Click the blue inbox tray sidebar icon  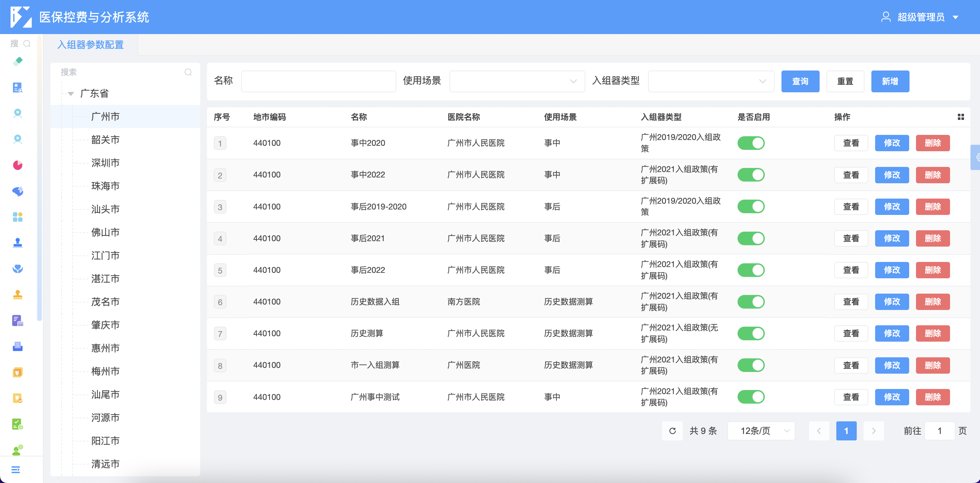point(17,346)
